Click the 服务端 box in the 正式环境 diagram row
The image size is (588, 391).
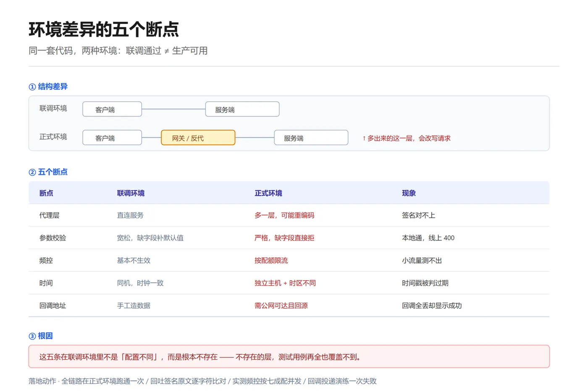[x=311, y=138]
